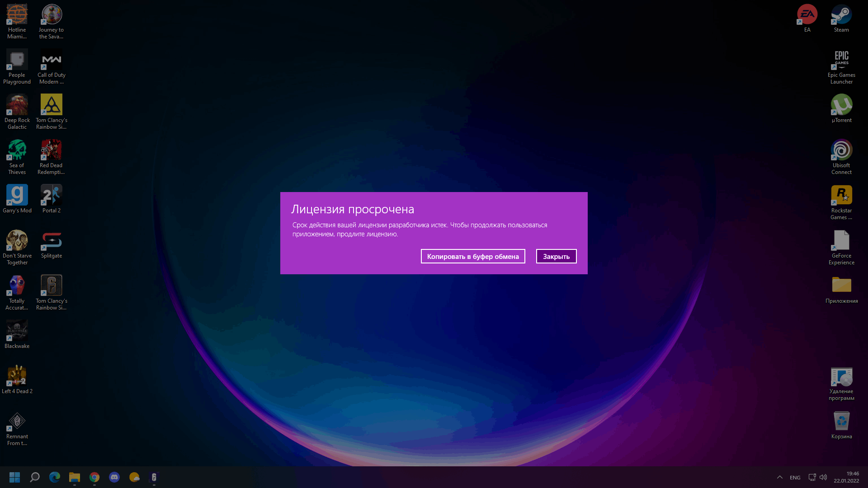Toggle display settings from taskbar
Screen dimensions: 868x488
click(812, 477)
